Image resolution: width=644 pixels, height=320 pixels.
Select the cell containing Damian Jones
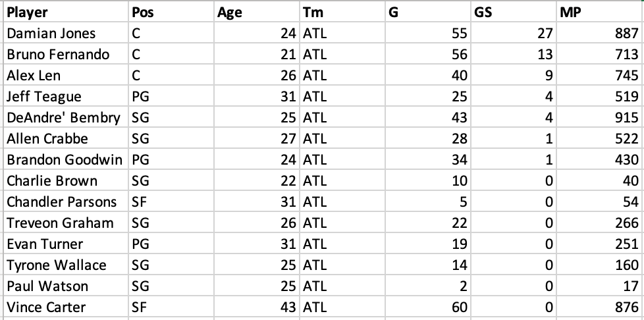(66, 33)
